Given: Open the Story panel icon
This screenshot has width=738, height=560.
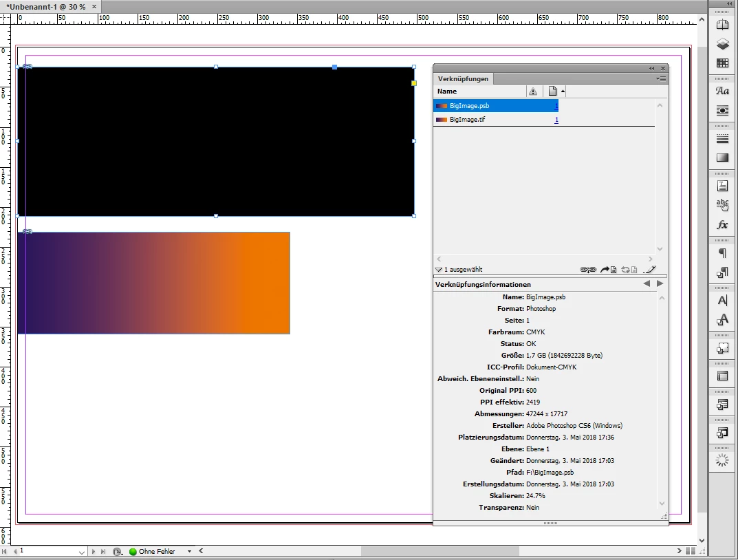Looking at the screenshot, I should tap(722, 186).
